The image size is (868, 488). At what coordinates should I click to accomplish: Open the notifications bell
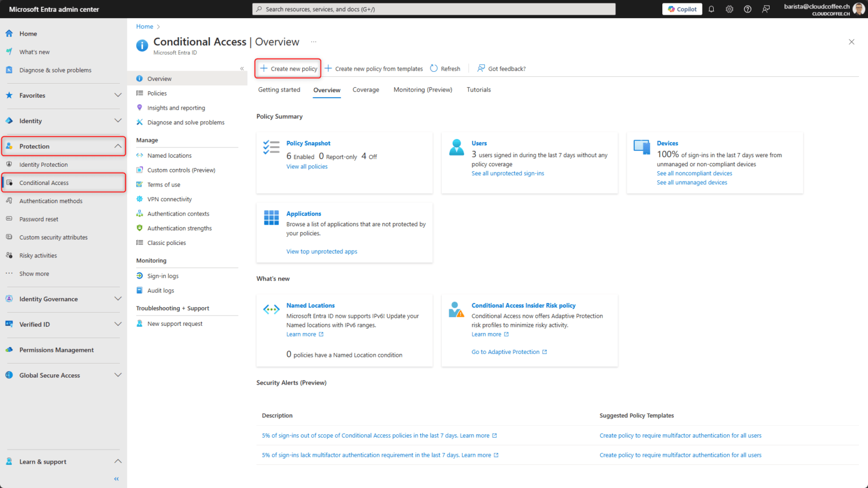tap(711, 8)
